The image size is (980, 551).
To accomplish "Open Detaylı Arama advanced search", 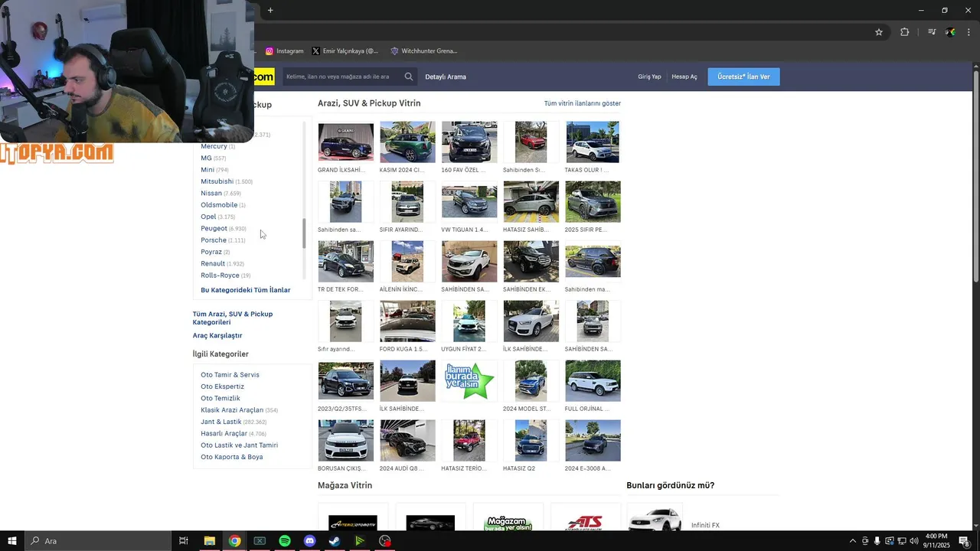I will click(446, 77).
